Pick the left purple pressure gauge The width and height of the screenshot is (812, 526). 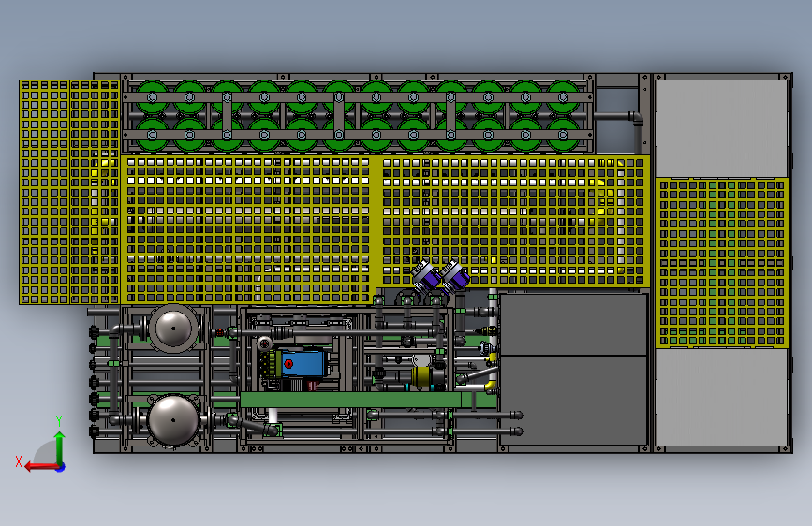(x=426, y=275)
